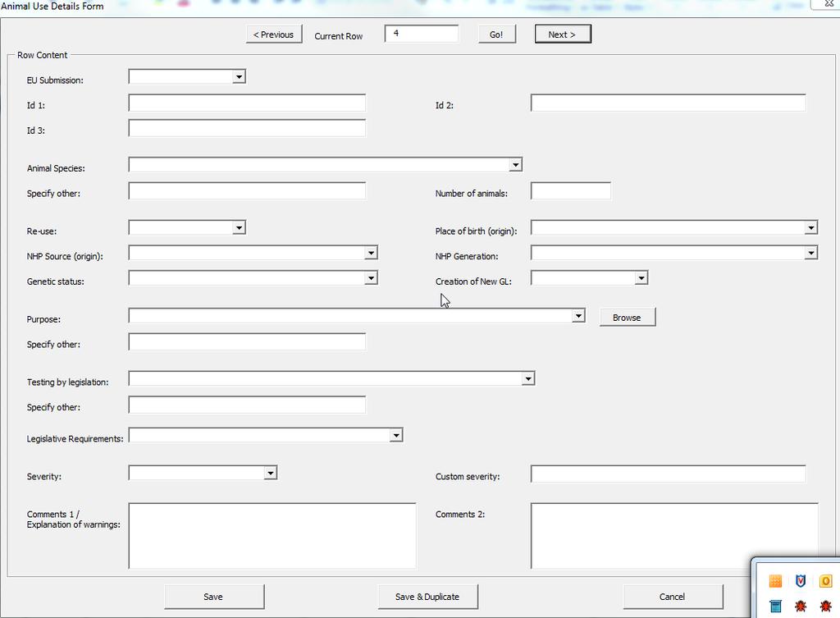Expand the Animal Species dropdown

[x=515, y=164]
